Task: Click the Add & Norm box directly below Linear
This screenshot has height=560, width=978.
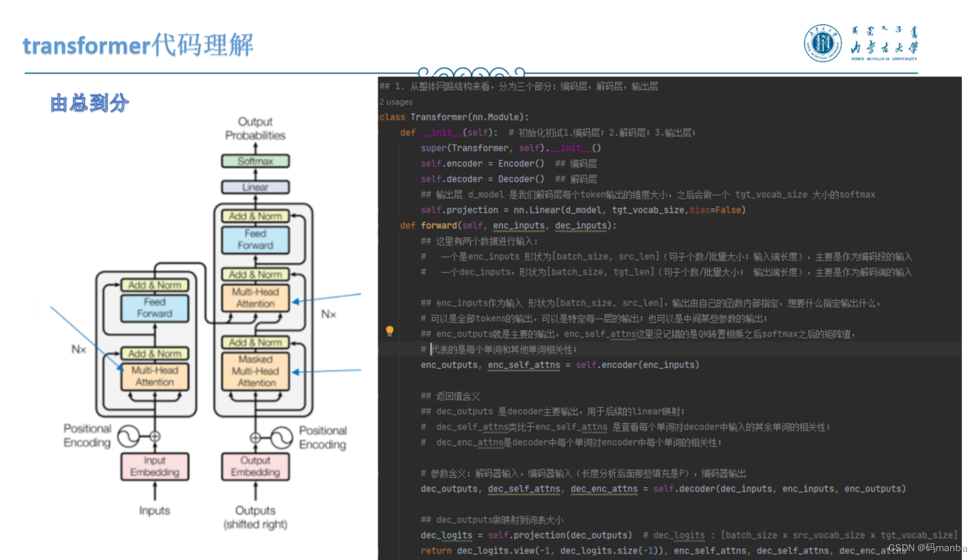Action: pyautogui.click(x=255, y=216)
